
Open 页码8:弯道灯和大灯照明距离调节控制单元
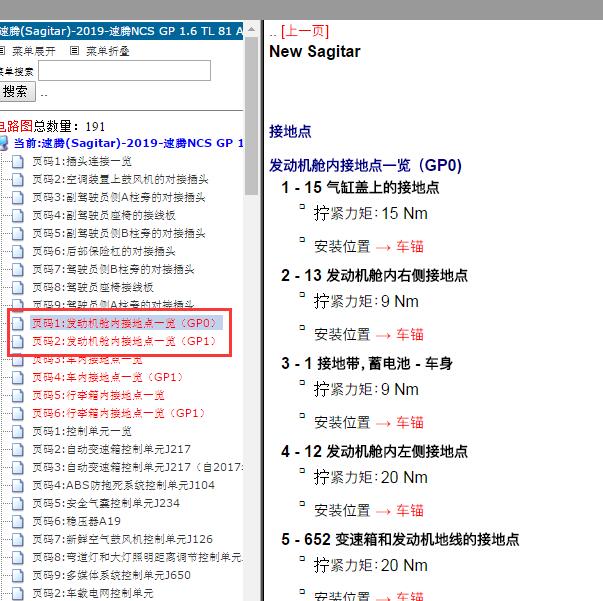click(138, 557)
